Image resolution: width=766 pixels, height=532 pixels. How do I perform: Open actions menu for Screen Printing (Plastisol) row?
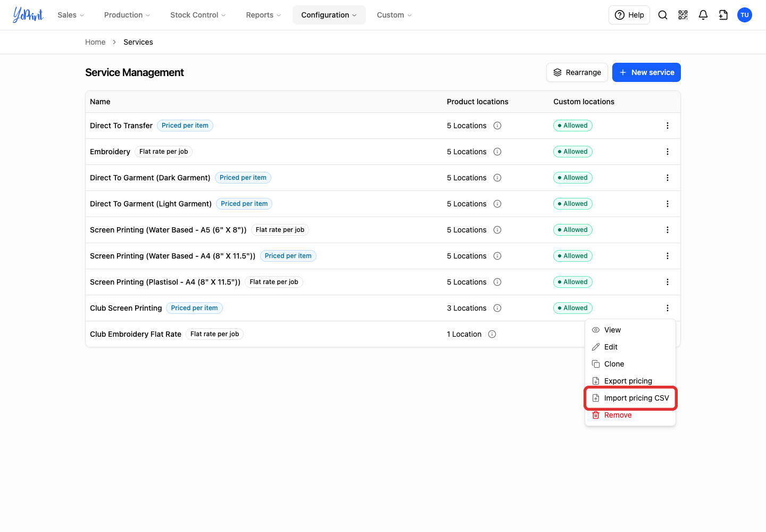tap(668, 282)
